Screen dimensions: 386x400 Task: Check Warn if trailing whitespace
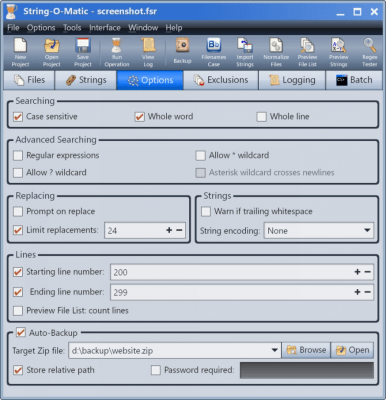(206, 211)
